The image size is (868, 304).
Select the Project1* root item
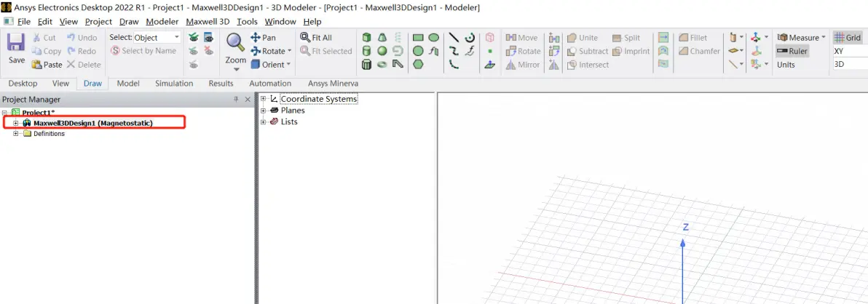point(37,112)
